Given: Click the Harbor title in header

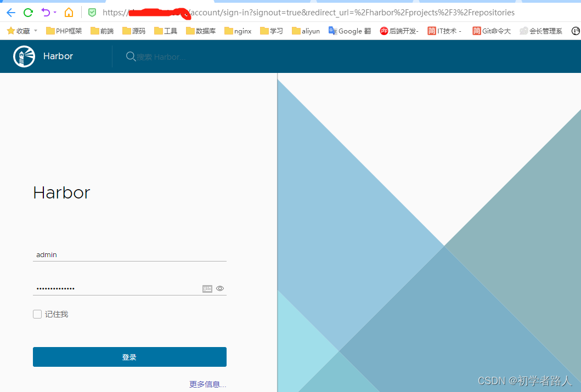Looking at the screenshot, I should 58,56.
